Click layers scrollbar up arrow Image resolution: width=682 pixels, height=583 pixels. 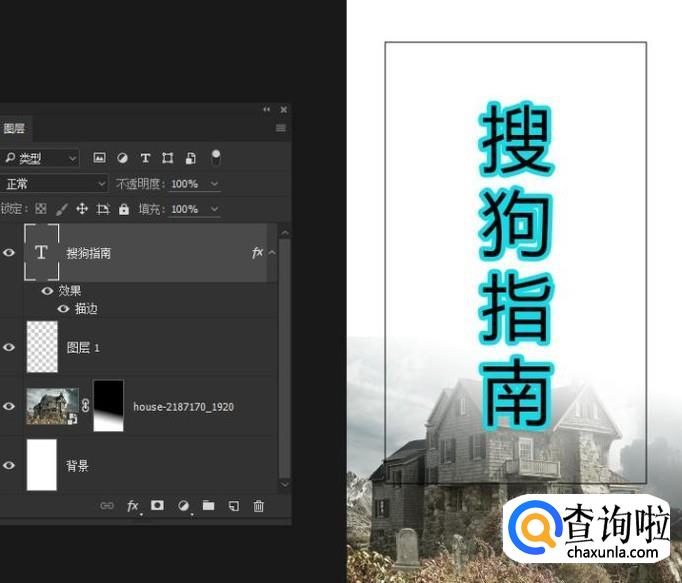tap(285, 233)
